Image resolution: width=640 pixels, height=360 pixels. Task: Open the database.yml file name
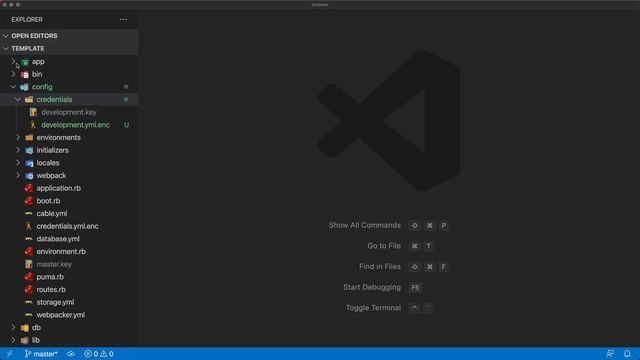(58, 239)
